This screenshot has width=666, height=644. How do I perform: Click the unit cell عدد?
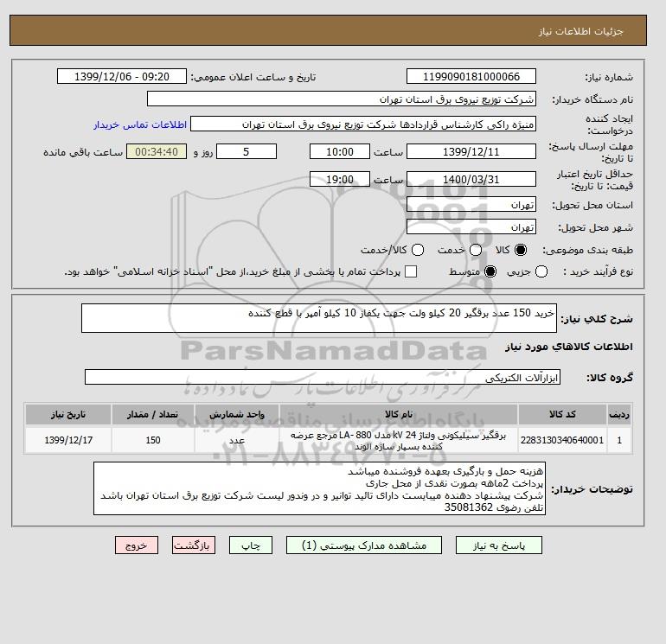(x=237, y=440)
